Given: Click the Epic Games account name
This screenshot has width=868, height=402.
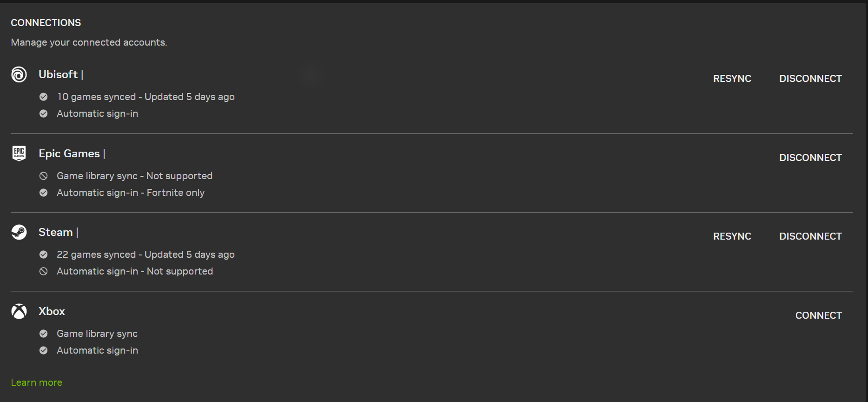Looking at the screenshot, I should point(69,154).
